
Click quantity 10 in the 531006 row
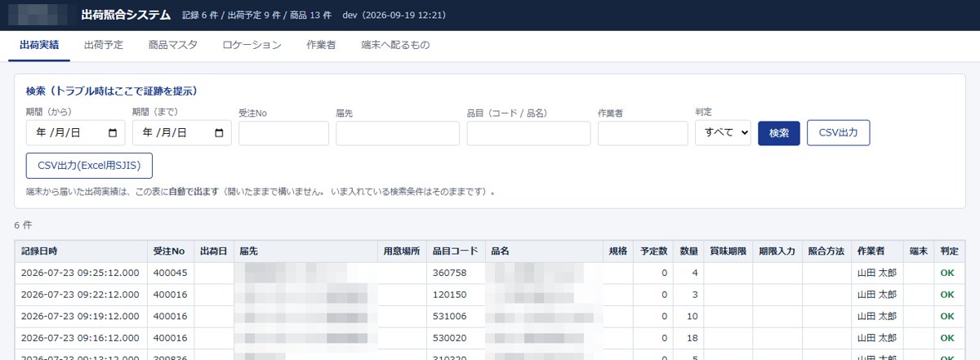tap(693, 317)
